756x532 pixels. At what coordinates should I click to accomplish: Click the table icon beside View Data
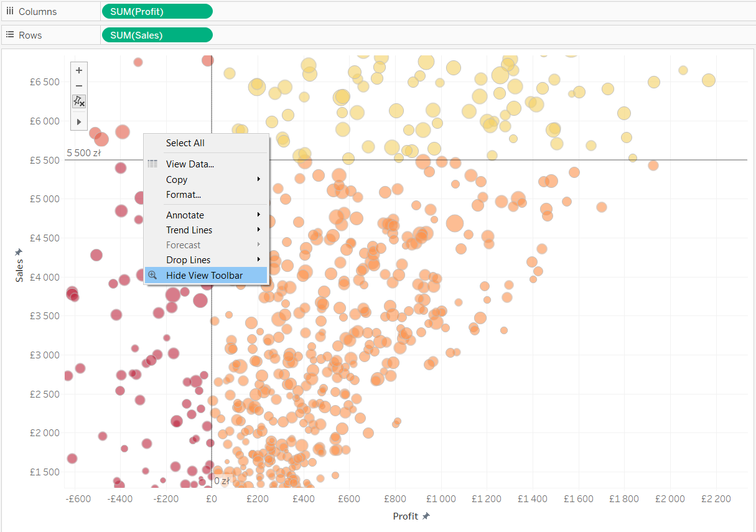(x=152, y=164)
